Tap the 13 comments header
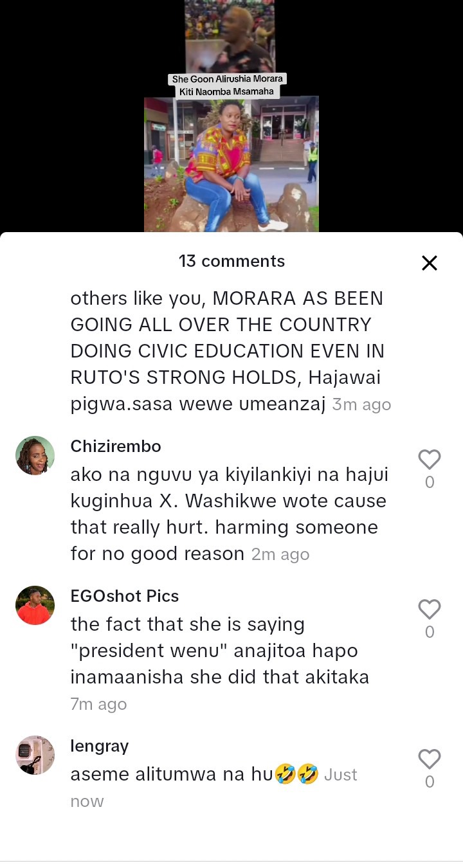Viewport: 463px width, 868px height. [232, 261]
